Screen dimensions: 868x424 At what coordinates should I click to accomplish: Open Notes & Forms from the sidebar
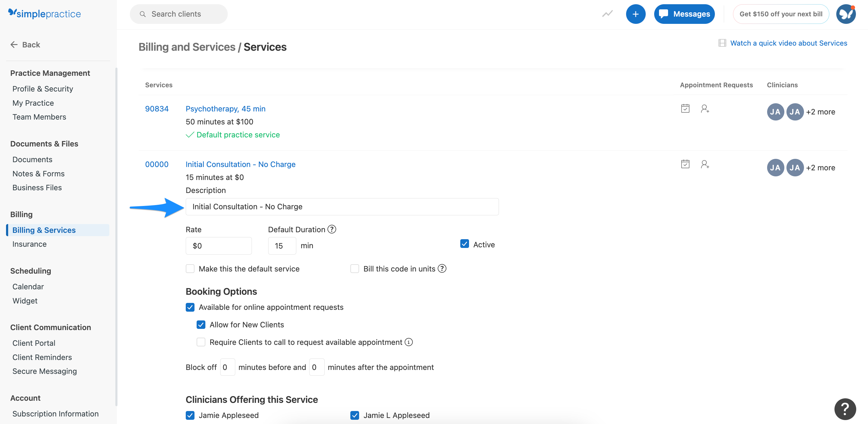tap(38, 174)
